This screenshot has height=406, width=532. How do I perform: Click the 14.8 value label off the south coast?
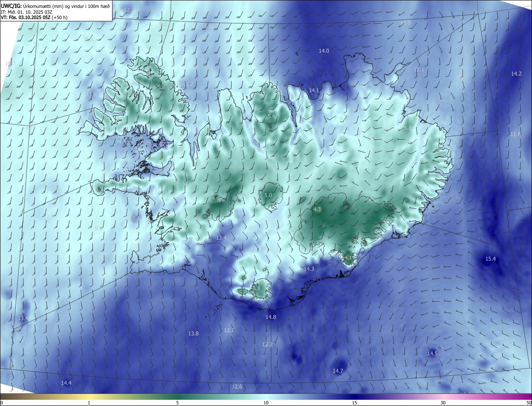coord(271,317)
